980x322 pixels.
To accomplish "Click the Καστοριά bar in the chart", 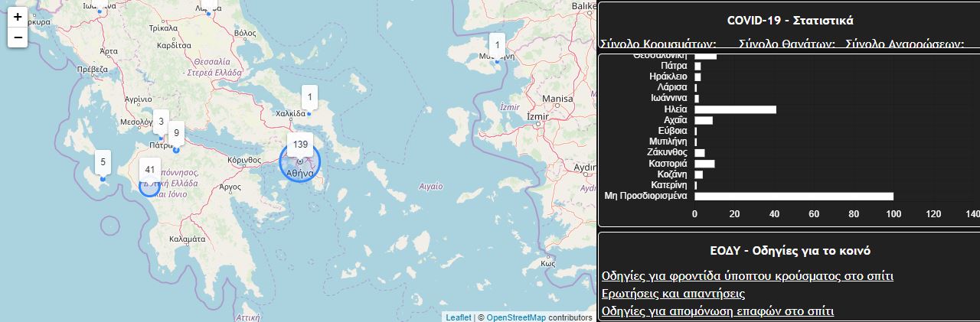I will coord(704,164).
